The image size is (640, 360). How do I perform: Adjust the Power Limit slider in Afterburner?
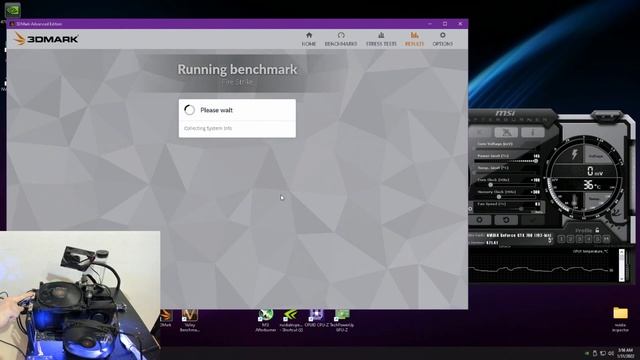pos(506,161)
